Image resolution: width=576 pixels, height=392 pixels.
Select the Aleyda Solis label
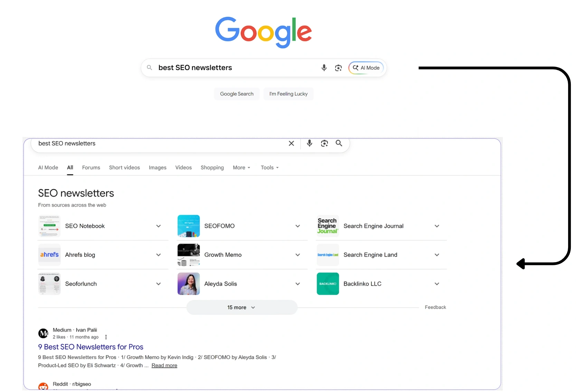point(220,284)
